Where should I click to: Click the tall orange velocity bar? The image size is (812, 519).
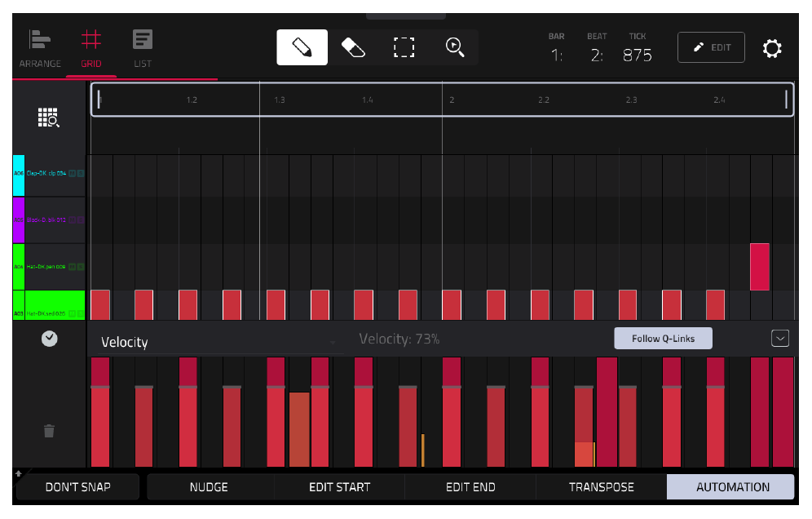pos(299,429)
